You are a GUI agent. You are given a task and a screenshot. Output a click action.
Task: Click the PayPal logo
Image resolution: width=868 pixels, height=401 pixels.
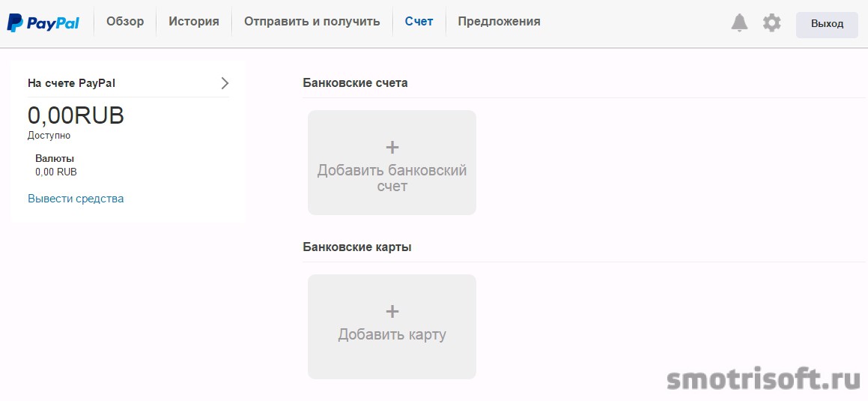point(43,23)
